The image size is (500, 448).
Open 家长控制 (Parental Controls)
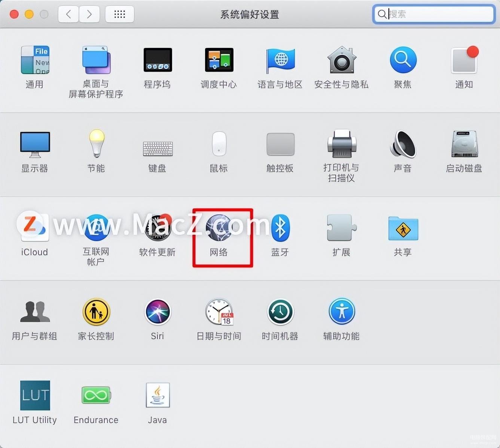coord(96,312)
